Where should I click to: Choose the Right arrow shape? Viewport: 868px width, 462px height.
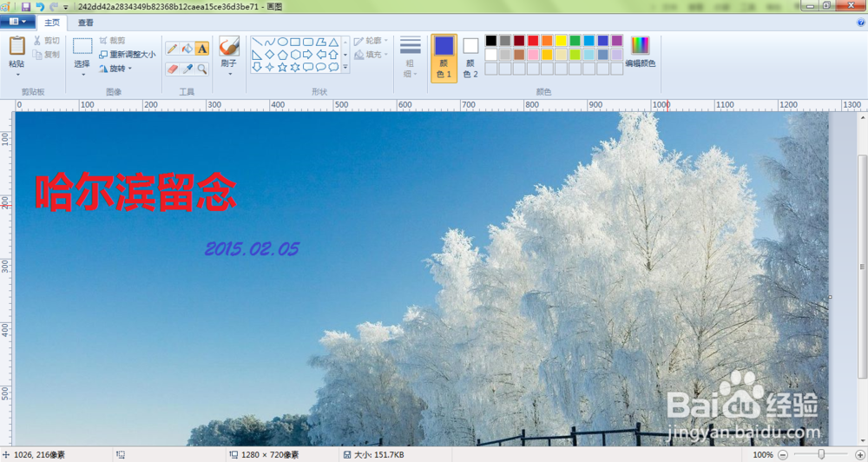point(308,55)
